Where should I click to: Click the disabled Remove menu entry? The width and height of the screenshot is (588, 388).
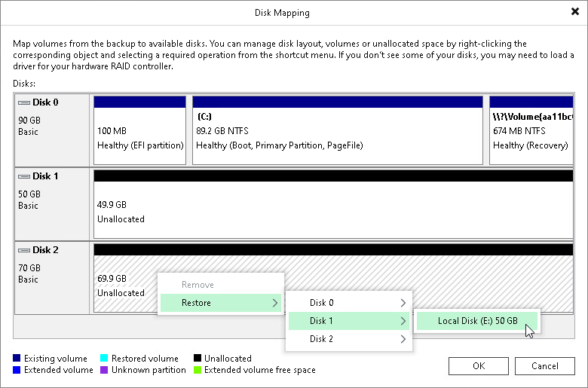point(220,285)
